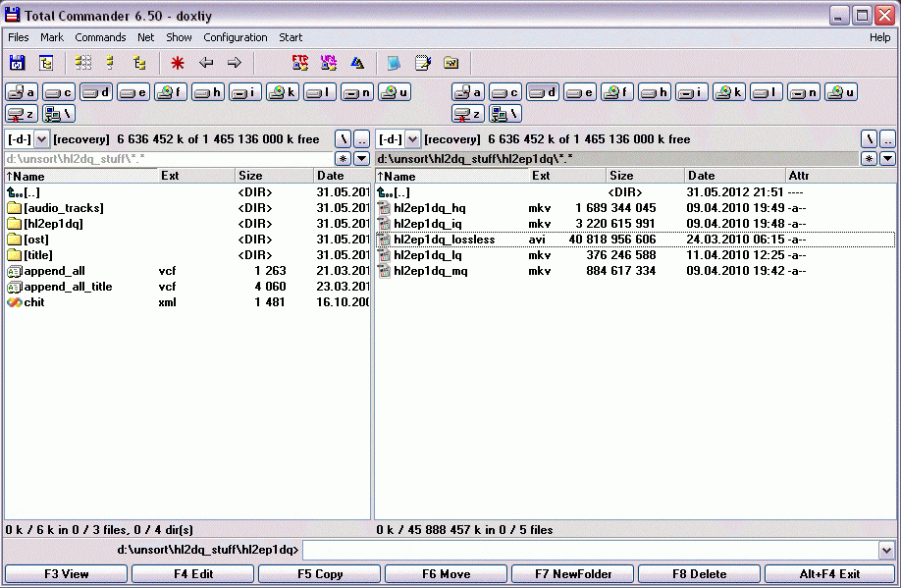Switch right panel to drive e
Image resolution: width=901 pixels, height=588 pixels.
[x=580, y=92]
